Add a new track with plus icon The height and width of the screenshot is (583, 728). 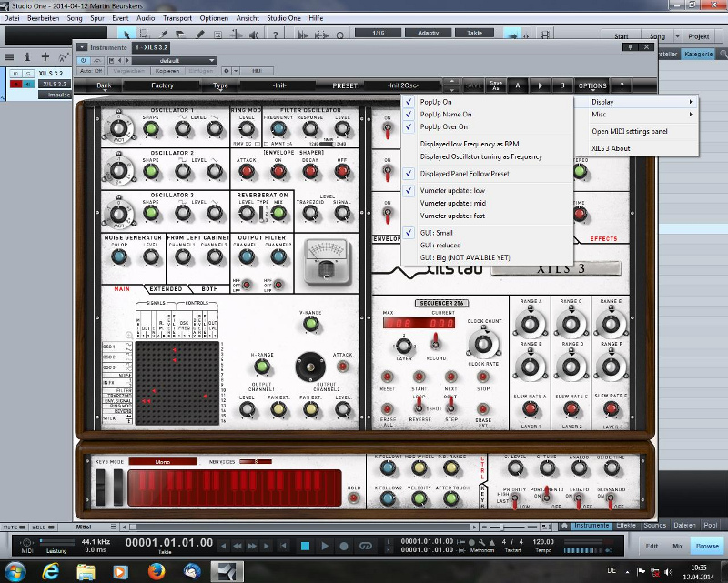(x=45, y=56)
